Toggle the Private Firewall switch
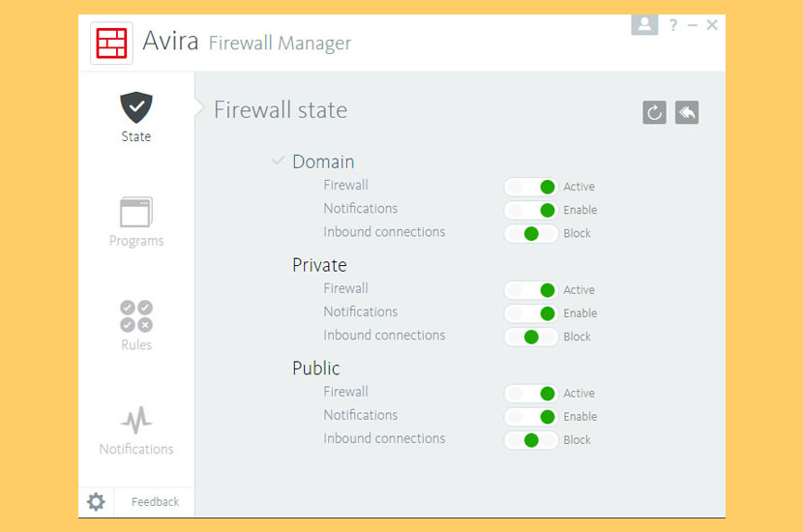Screen dimensions: 803x532 click(531, 290)
